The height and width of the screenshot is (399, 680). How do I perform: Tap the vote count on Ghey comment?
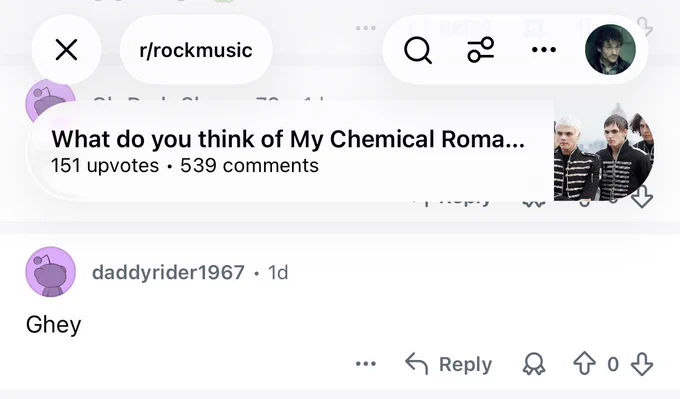(613, 364)
